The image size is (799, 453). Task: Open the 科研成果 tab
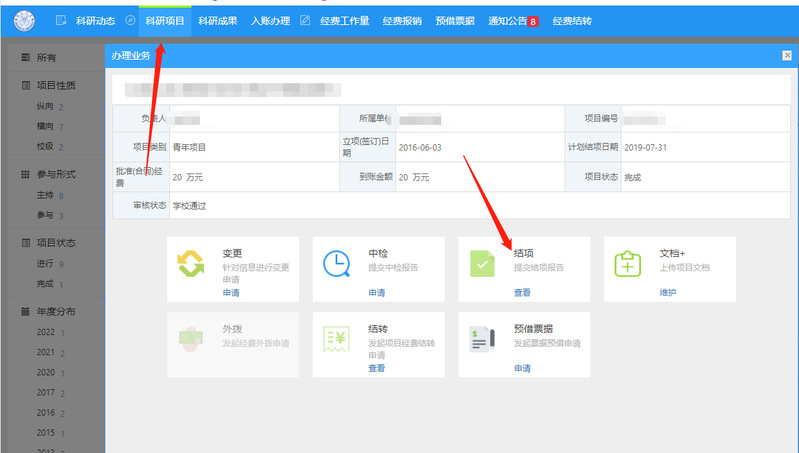click(x=218, y=21)
